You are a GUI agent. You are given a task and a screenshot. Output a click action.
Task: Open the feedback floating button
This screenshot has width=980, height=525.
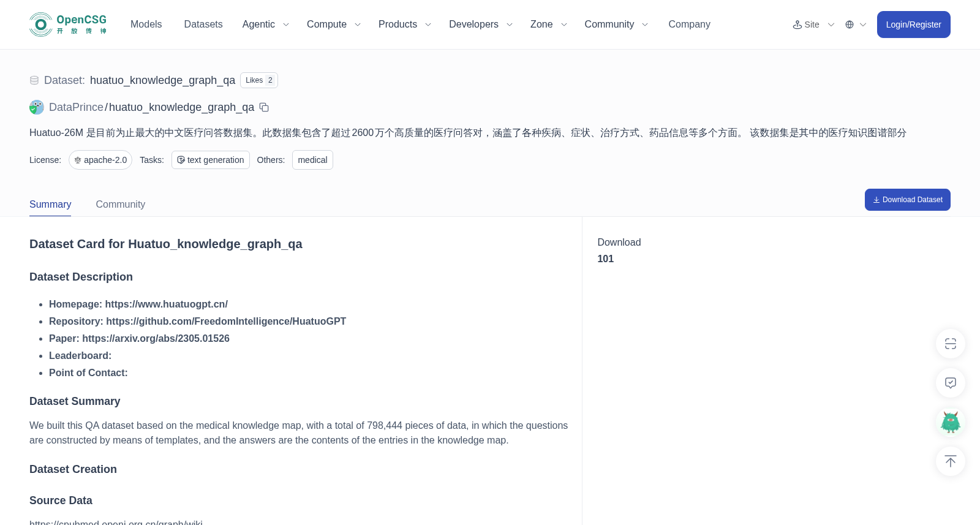[x=951, y=383]
